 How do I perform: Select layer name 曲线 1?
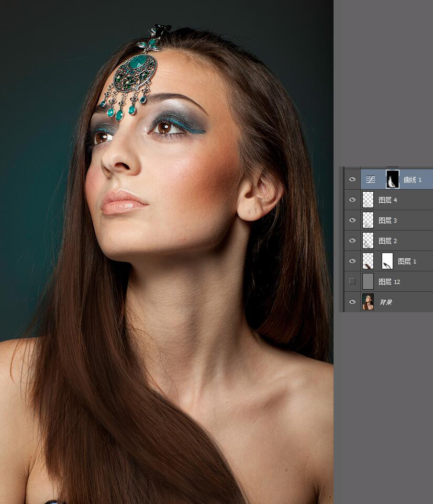pos(413,180)
